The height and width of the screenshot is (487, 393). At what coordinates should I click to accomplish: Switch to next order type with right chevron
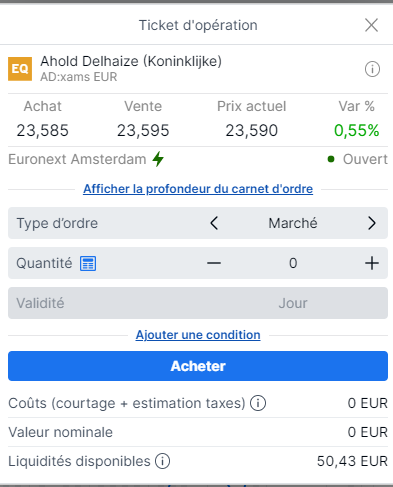coord(372,223)
